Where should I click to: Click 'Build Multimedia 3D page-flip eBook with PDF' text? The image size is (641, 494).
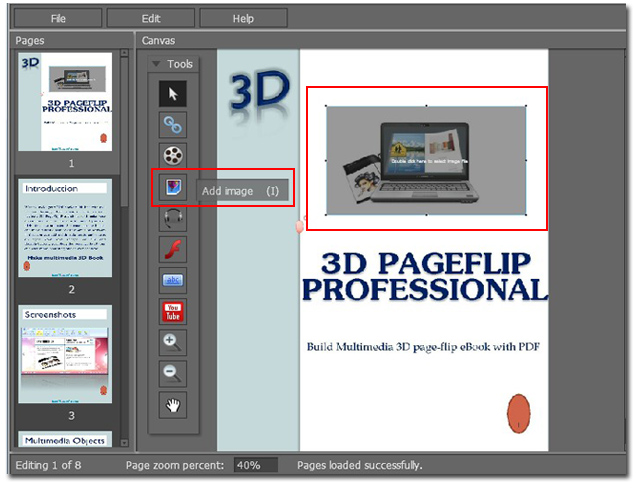423,347
